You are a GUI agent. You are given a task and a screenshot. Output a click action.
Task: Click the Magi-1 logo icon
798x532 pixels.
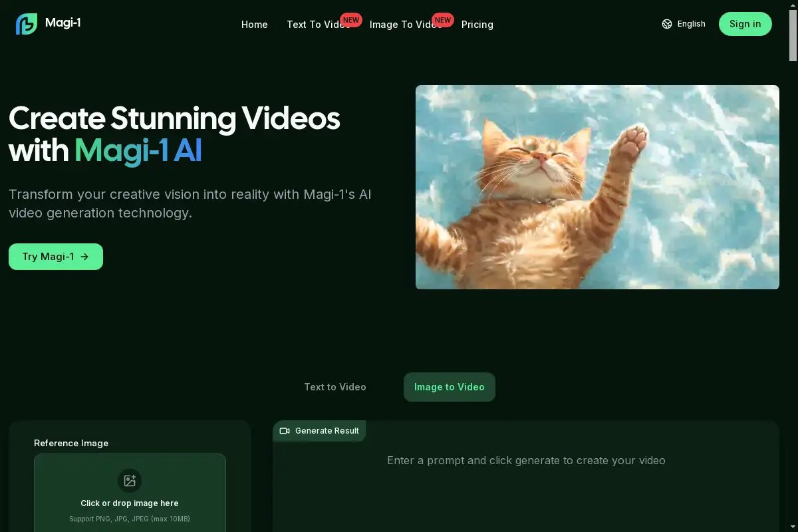(x=27, y=24)
